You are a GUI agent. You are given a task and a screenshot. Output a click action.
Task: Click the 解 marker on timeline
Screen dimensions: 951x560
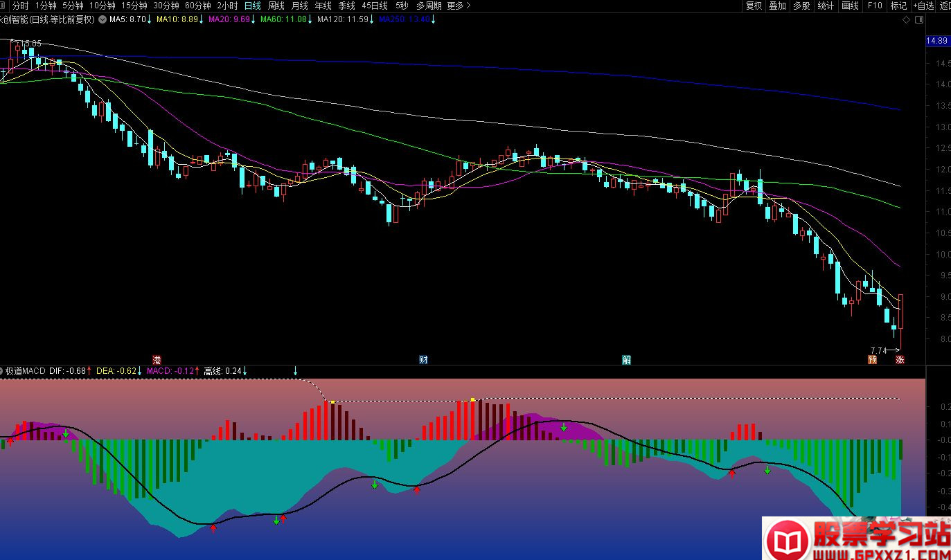(626, 359)
